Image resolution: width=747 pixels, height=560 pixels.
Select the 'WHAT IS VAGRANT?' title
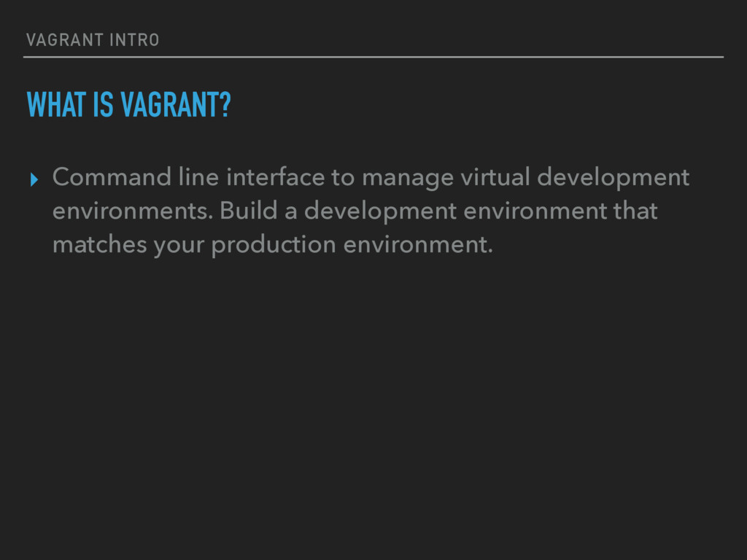128,105
